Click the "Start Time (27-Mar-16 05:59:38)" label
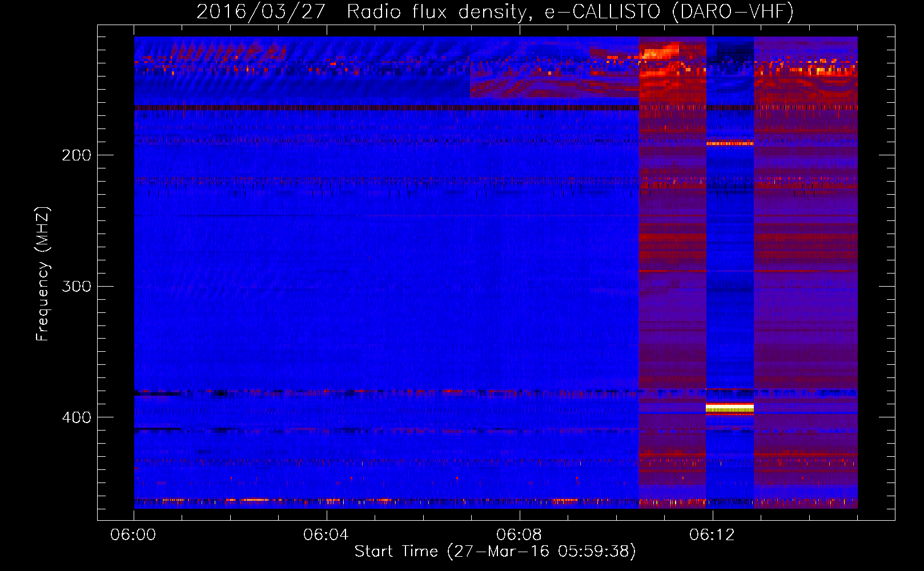This screenshot has width=924, height=571. [495, 552]
